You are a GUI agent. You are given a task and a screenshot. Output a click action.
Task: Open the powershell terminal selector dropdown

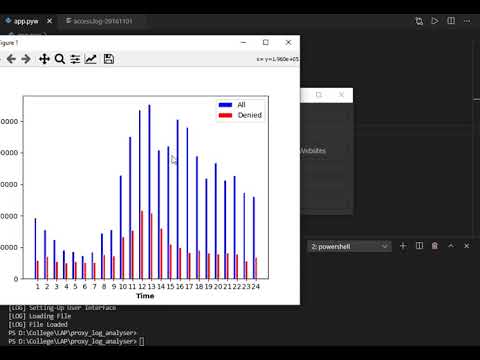tap(349, 246)
